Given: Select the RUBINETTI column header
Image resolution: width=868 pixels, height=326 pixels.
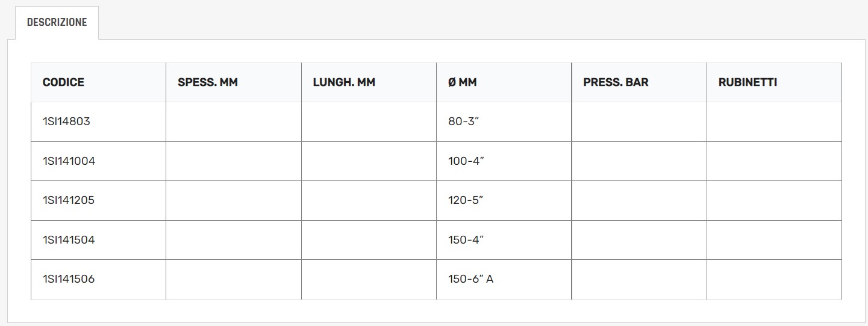Looking at the screenshot, I should click(748, 82).
